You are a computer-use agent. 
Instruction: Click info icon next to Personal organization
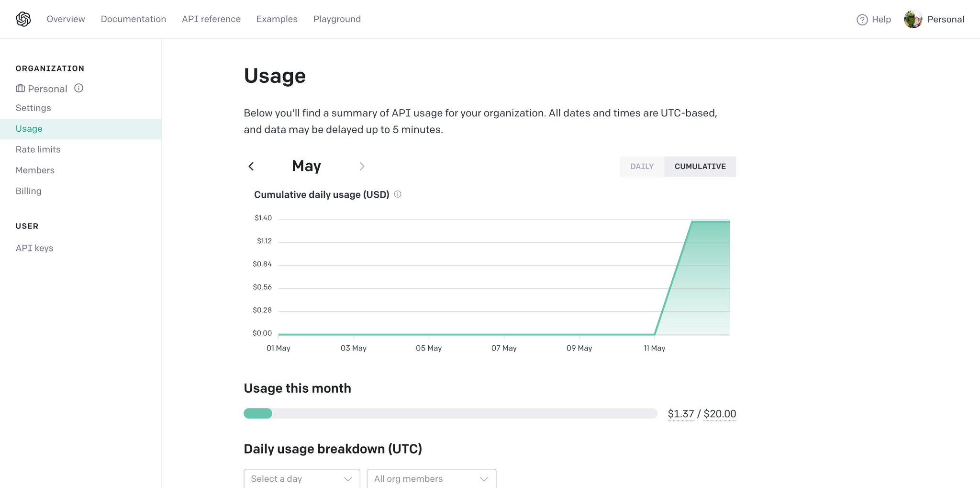tap(79, 88)
